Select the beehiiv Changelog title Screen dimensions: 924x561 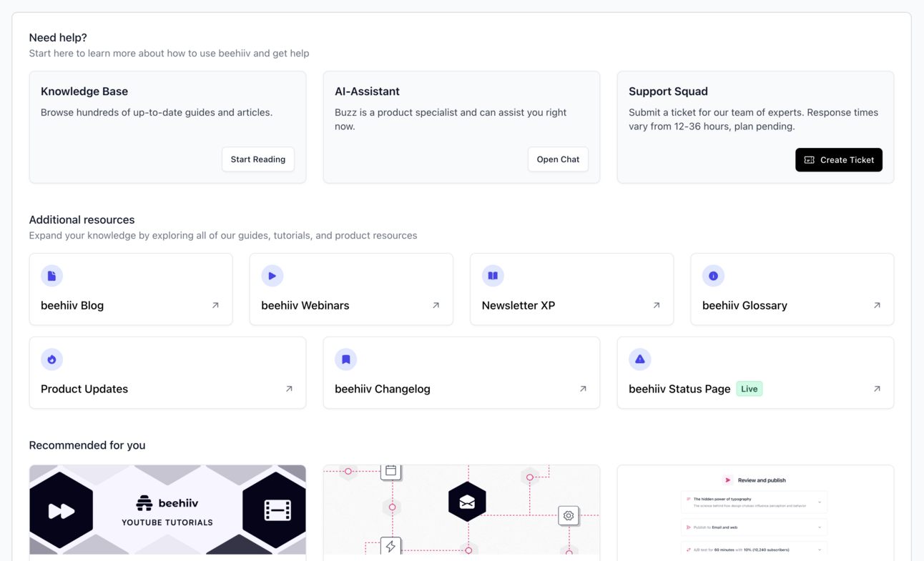tap(383, 389)
